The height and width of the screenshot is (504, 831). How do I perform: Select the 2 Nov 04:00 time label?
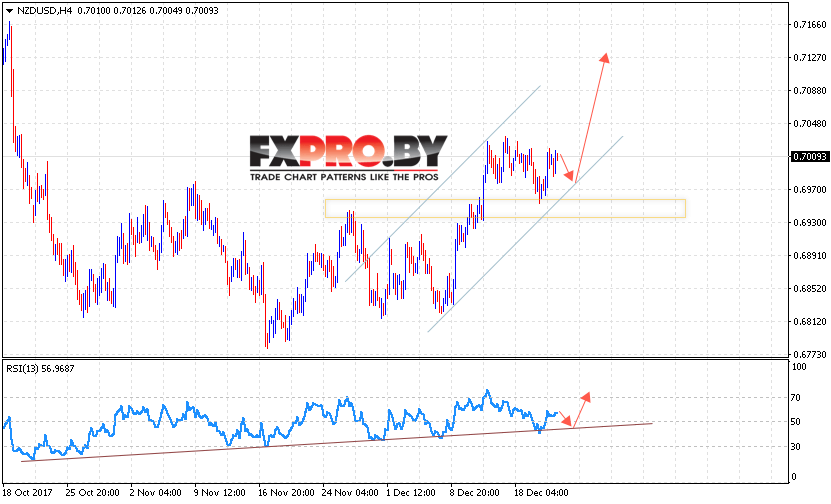(156, 492)
